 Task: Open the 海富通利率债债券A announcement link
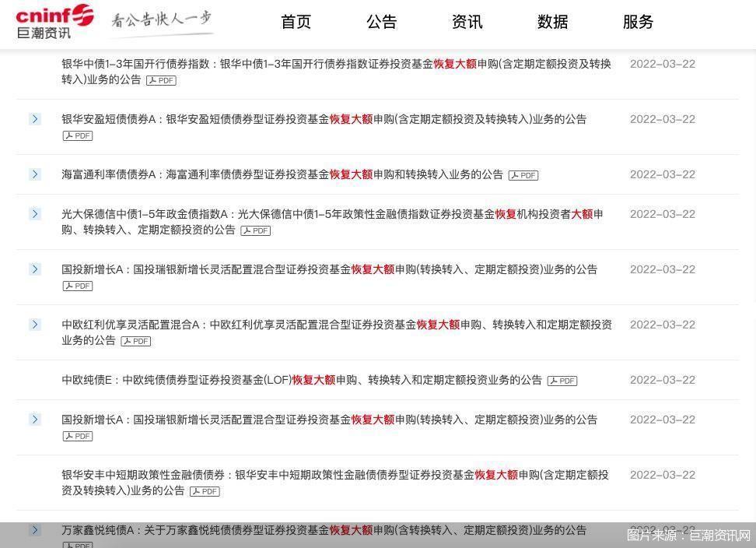point(282,174)
